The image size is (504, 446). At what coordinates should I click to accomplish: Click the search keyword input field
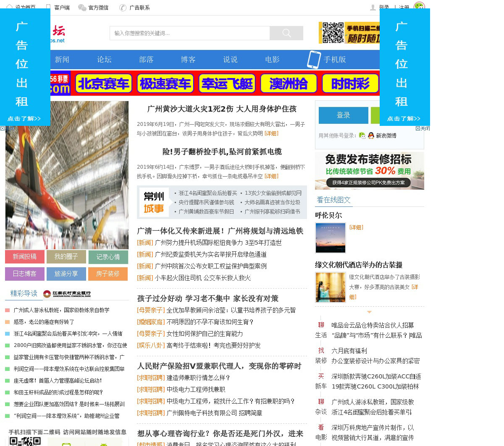click(190, 33)
